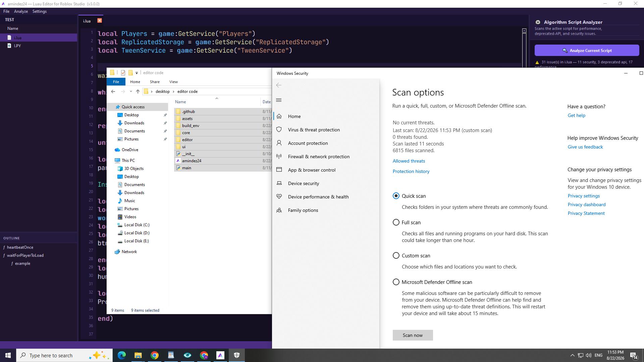Open Account protection person icon
The width and height of the screenshot is (644, 362).
click(279, 143)
